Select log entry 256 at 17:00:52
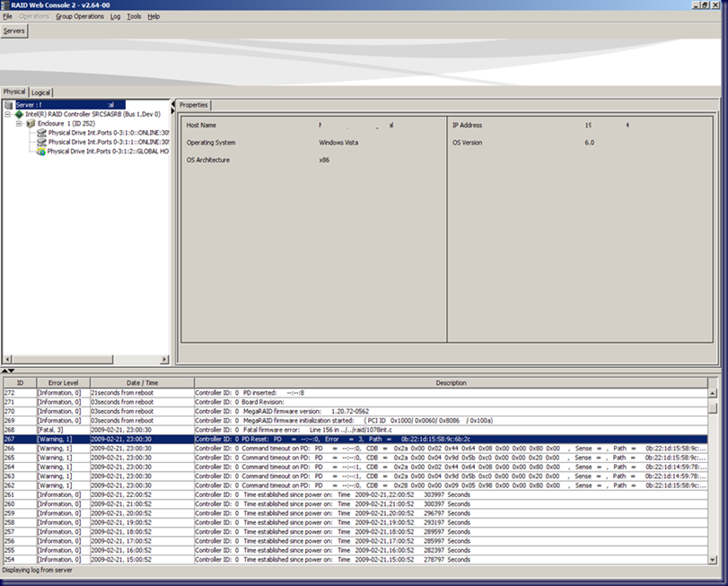728x586 pixels. click(x=355, y=541)
